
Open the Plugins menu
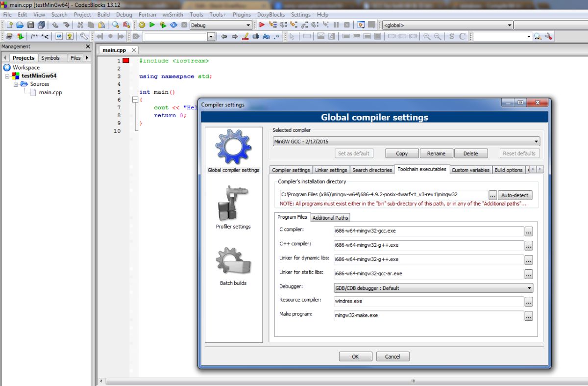tap(242, 15)
